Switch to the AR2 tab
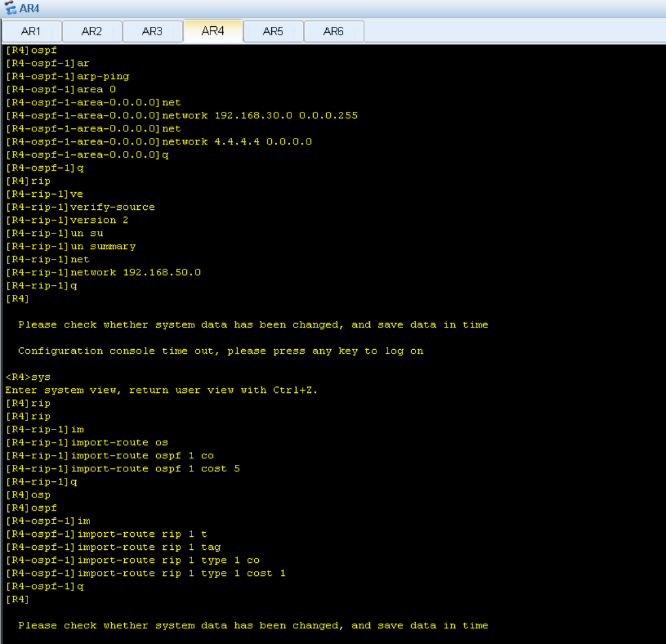666x644 pixels. tap(92, 31)
